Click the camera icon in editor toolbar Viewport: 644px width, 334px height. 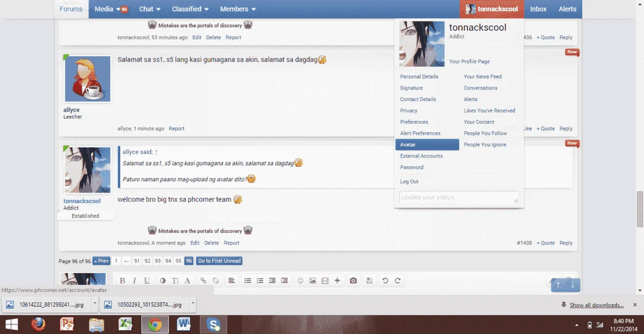coord(353,281)
